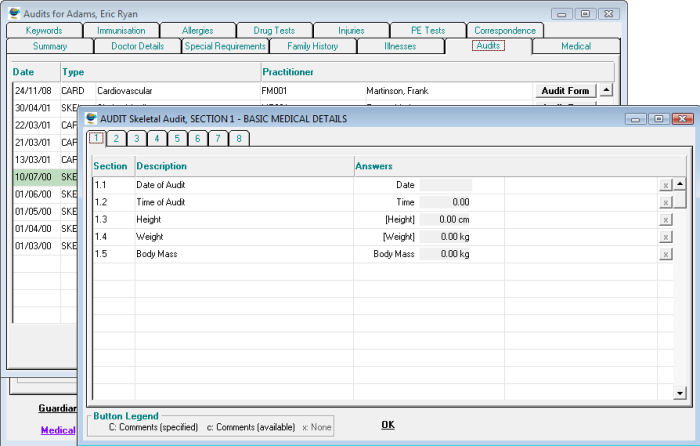Screen dimensions: 700x446
Task: Open the Correspondence tab
Action: (x=505, y=30)
